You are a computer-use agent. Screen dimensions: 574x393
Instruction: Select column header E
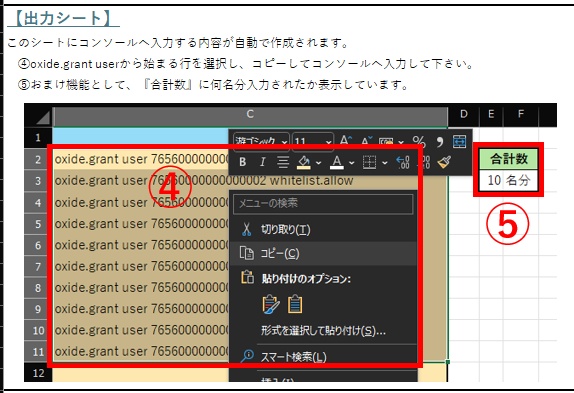click(x=491, y=114)
